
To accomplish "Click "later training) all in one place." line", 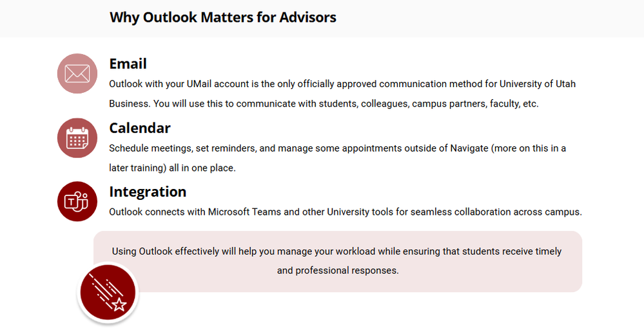I will click(173, 168).
